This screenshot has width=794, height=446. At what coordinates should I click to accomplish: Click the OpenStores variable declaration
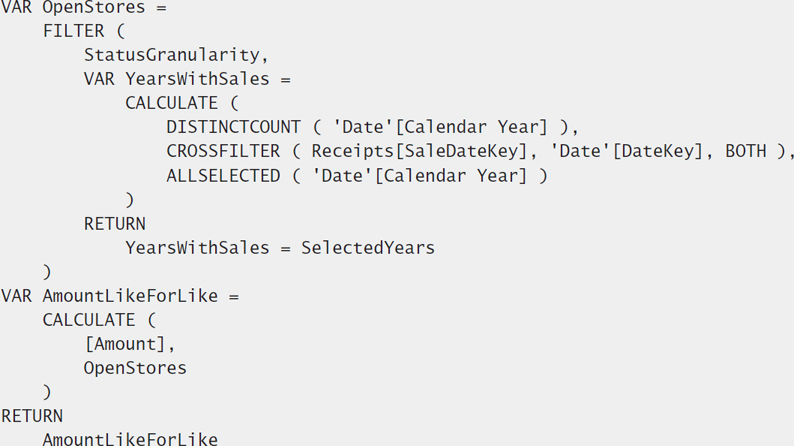tap(84, 7)
